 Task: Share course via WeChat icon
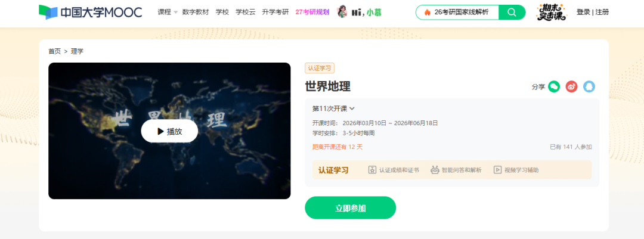click(x=554, y=86)
